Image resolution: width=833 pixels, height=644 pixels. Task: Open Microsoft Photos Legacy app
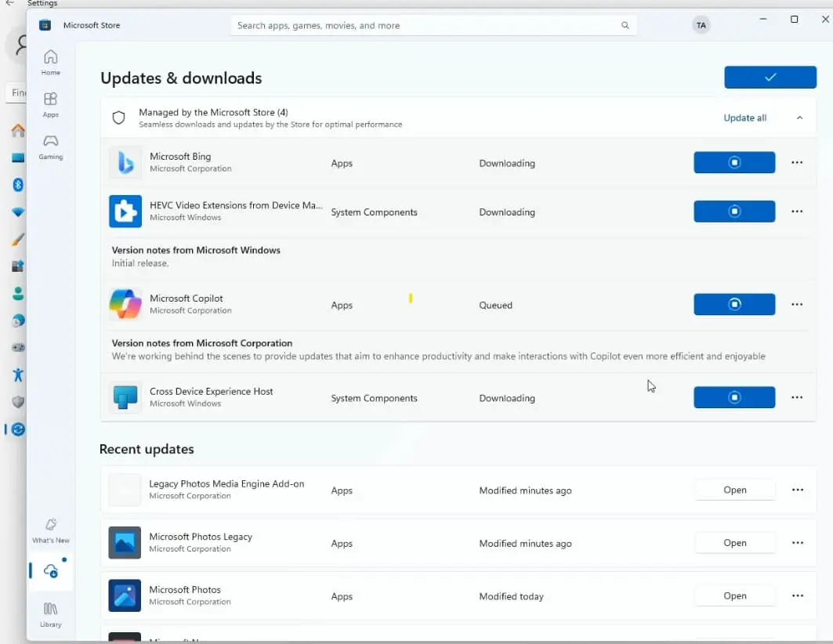tap(735, 543)
